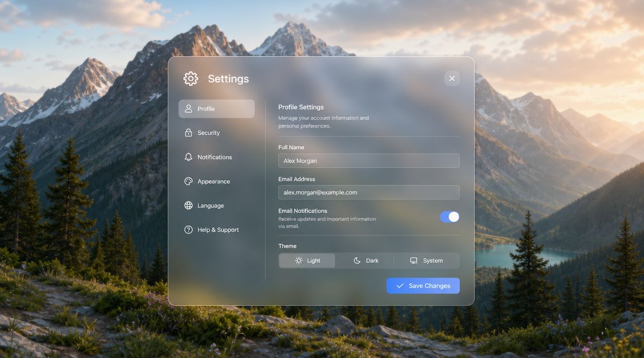This screenshot has width=644, height=358.
Task: Toggle the Email Notifications switch
Action: (x=449, y=217)
